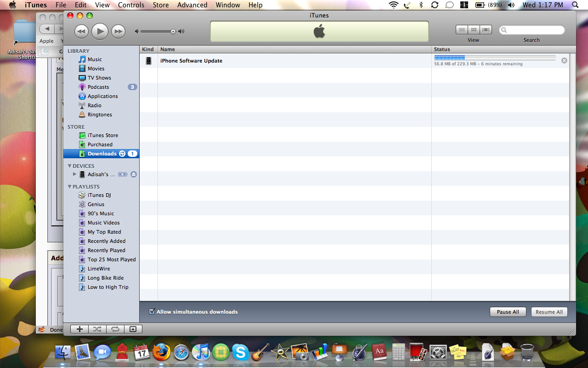Open GarageBand from the Dock
Image resolution: width=588 pixels, height=368 pixels.
260,352
